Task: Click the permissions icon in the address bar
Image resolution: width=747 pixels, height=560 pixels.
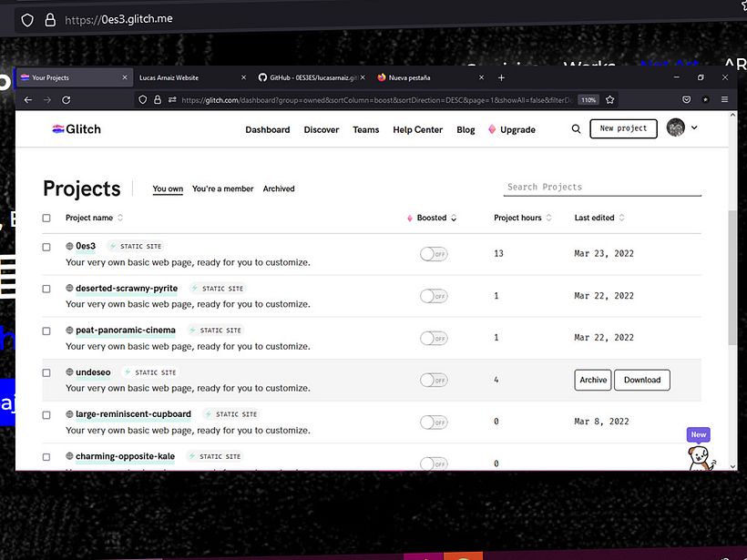Action: (172, 100)
